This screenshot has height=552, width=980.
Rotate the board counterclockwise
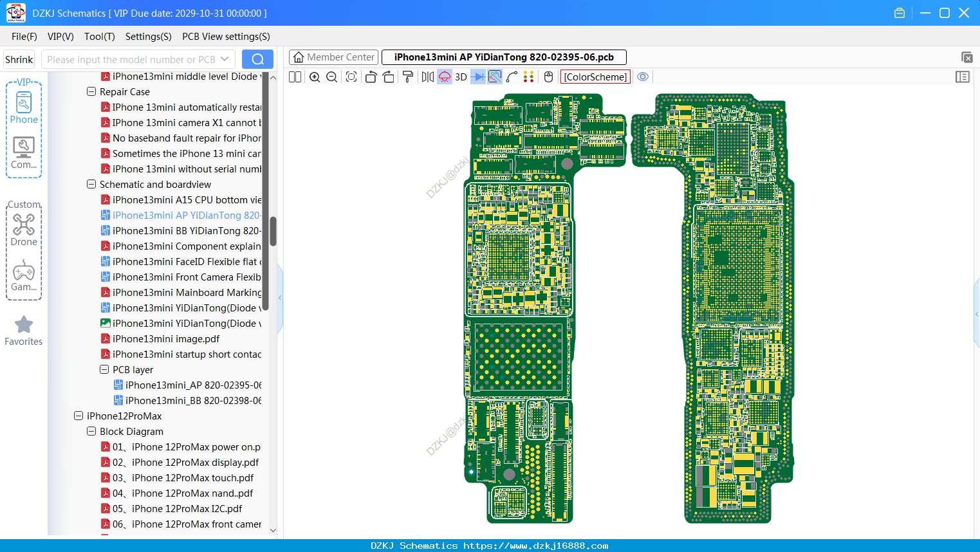tap(371, 77)
